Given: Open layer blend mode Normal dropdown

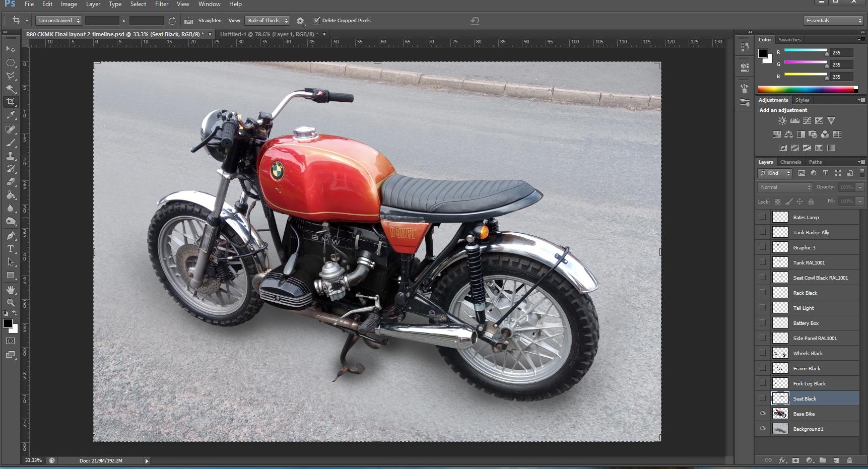Looking at the screenshot, I should tap(785, 187).
